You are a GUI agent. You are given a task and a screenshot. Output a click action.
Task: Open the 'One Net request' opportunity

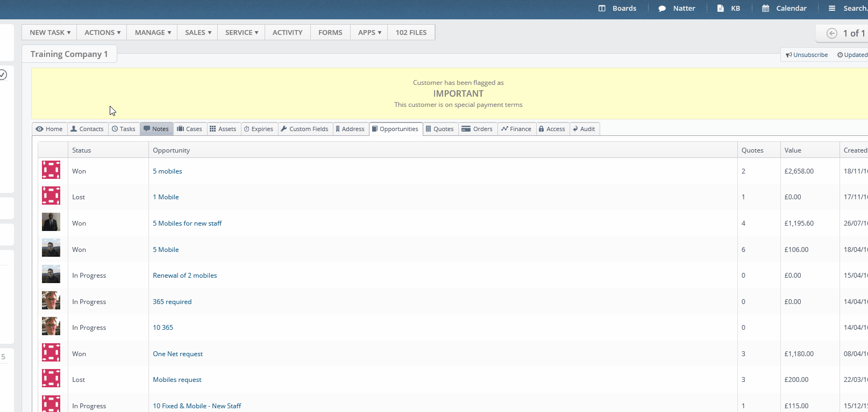coord(178,354)
